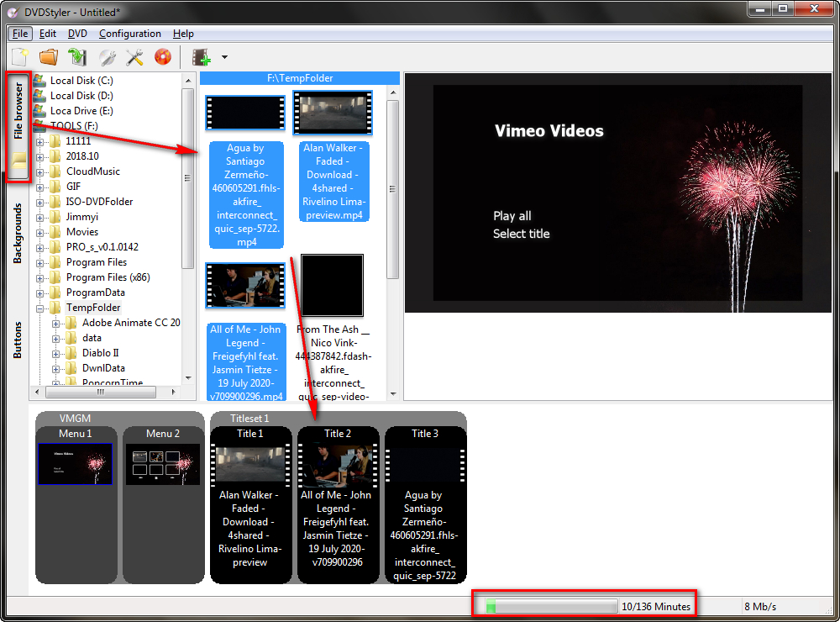Expand the GIF folder node
The image size is (840, 622).
click(39, 187)
